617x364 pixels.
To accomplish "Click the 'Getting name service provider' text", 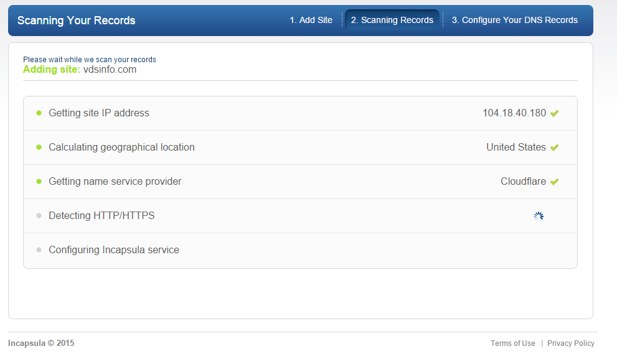I will point(115,182).
